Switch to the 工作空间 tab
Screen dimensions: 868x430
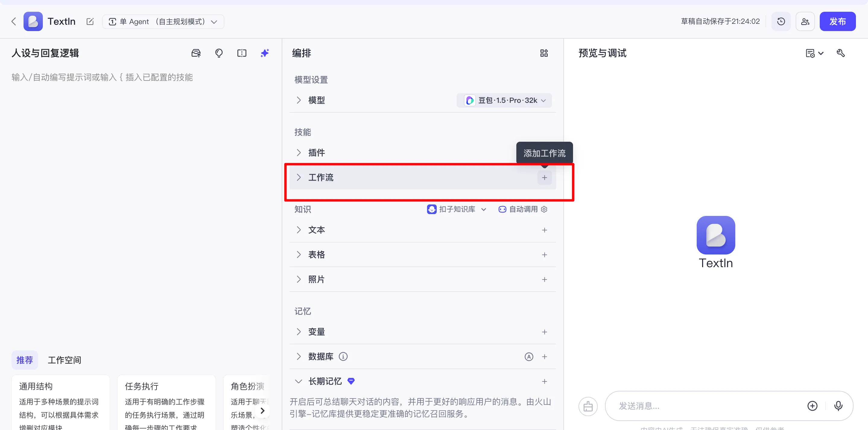(x=64, y=360)
